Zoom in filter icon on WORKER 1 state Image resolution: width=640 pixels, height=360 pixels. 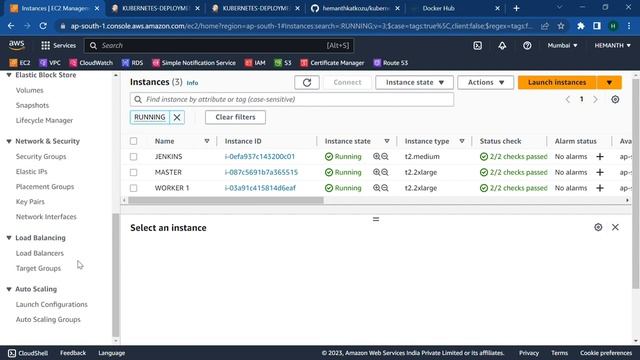point(376,188)
